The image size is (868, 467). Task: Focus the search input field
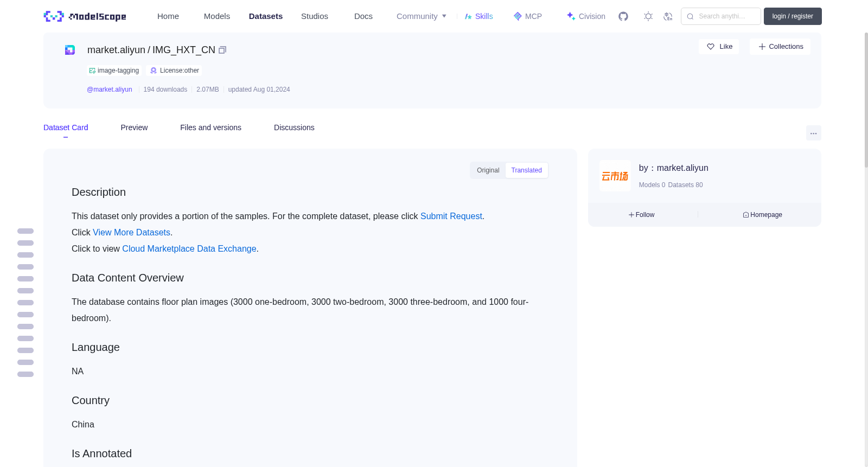coord(721,16)
